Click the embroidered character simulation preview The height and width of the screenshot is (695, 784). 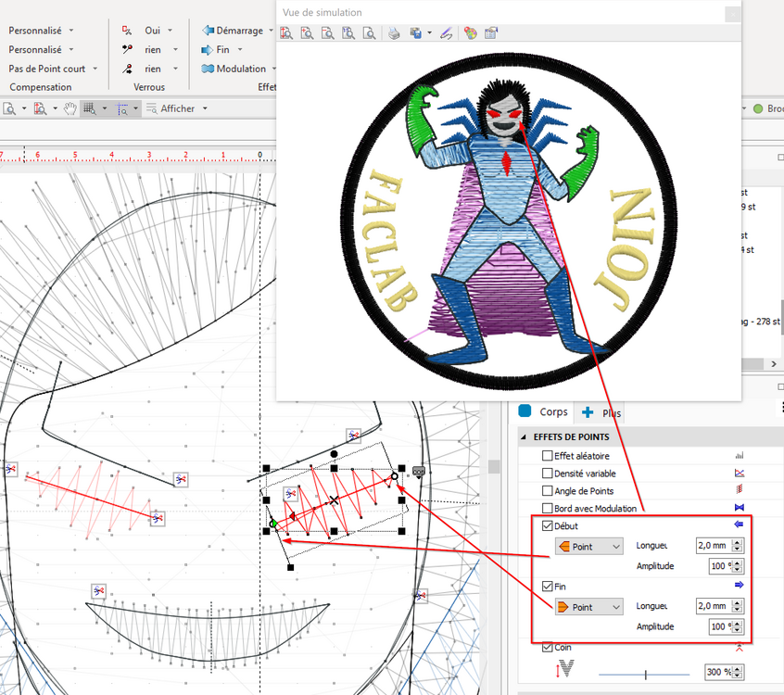(x=508, y=221)
